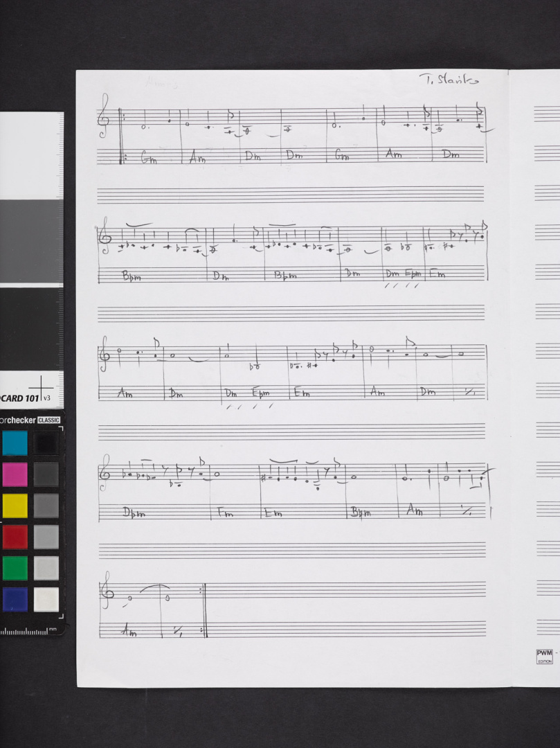The width and height of the screenshot is (560, 748).
Task: Click the Dbm chord symbol
Action: click(134, 513)
